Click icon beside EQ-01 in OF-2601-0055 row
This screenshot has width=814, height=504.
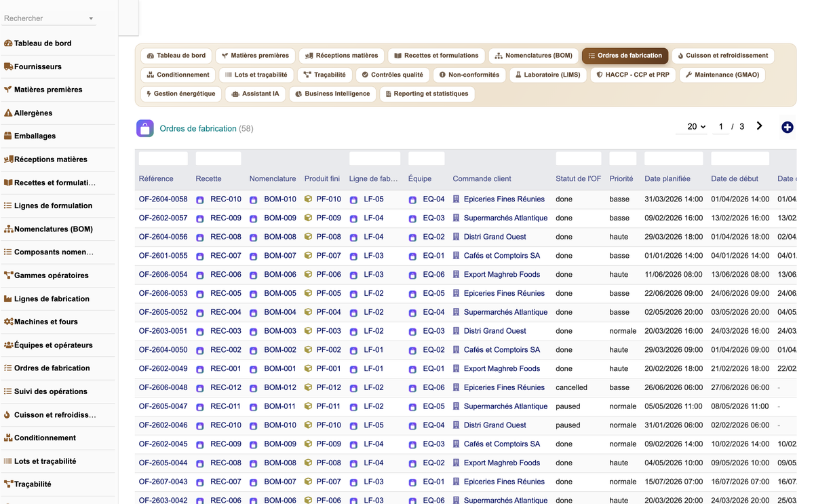412,256
